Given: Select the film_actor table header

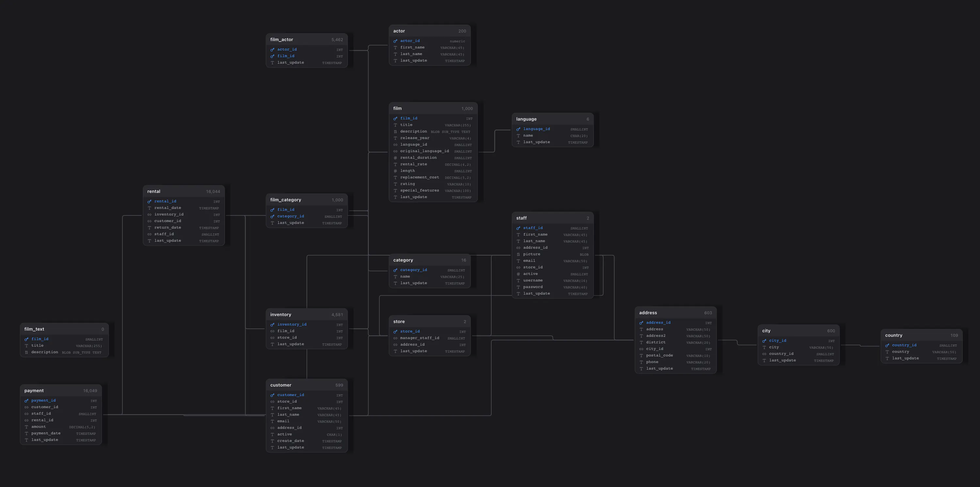Looking at the screenshot, I should tap(307, 39).
